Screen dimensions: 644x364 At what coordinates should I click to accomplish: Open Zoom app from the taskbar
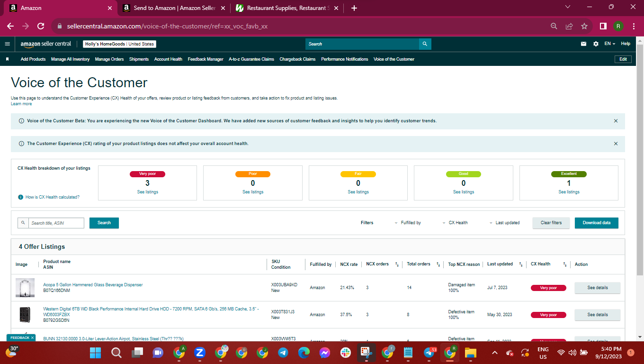199,353
